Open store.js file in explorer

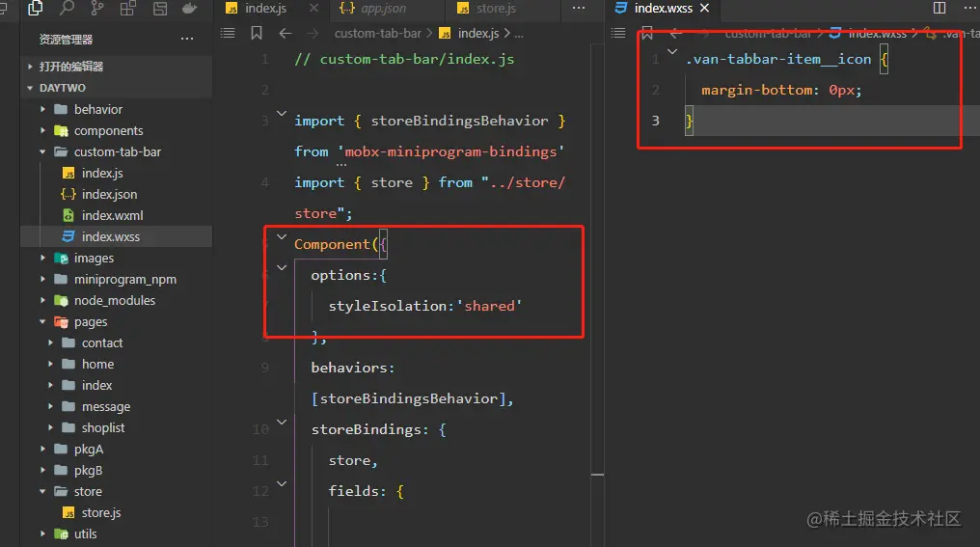click(x=100, y=513)
